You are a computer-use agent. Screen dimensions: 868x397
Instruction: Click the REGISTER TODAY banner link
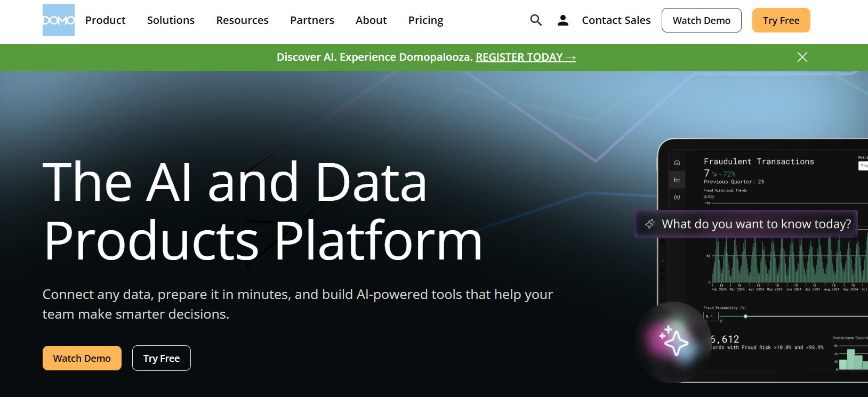pos(526,57)
